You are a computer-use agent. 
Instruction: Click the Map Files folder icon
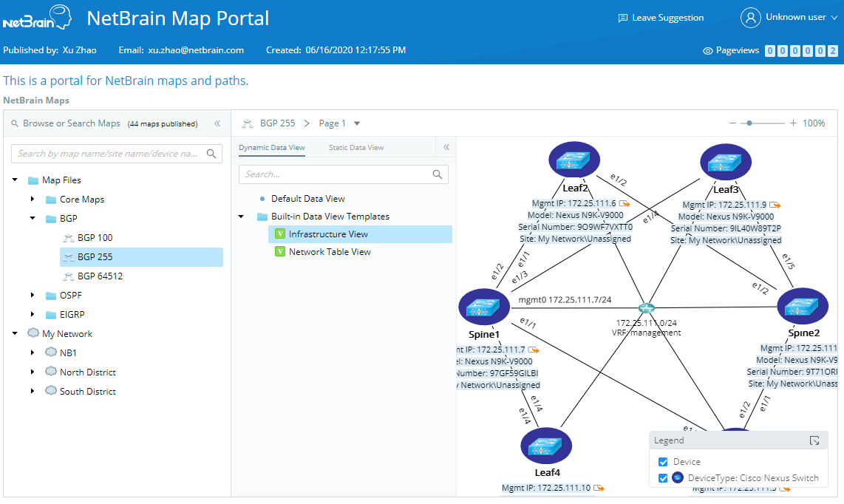point(33,180)
